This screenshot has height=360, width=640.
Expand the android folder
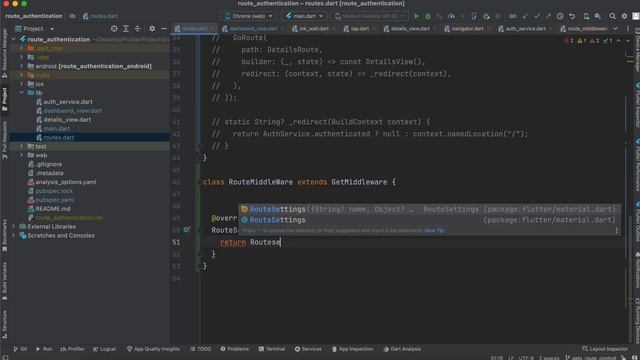click(22, 66)
